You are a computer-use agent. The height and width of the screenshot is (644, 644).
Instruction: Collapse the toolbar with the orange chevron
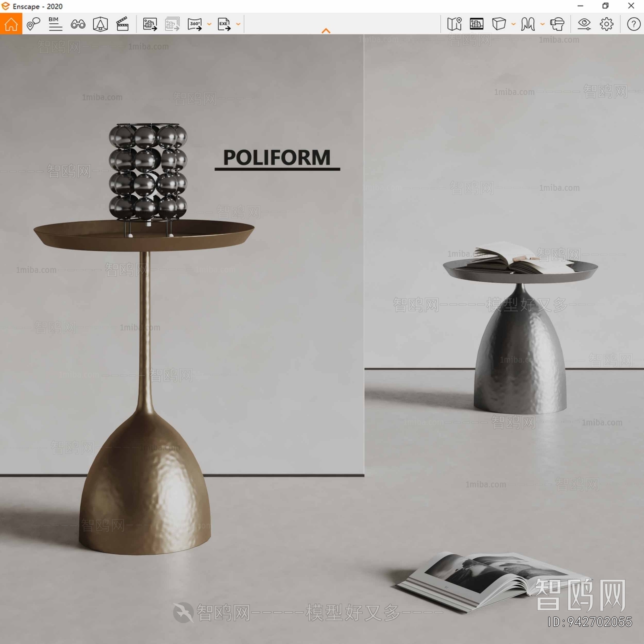[x=326, y=31]
